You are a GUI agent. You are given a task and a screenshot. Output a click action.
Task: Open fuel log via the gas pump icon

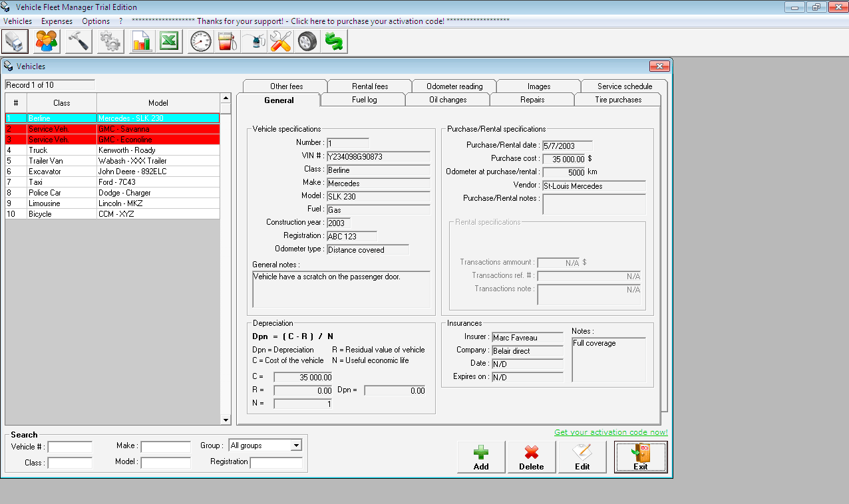click(226, 41)
